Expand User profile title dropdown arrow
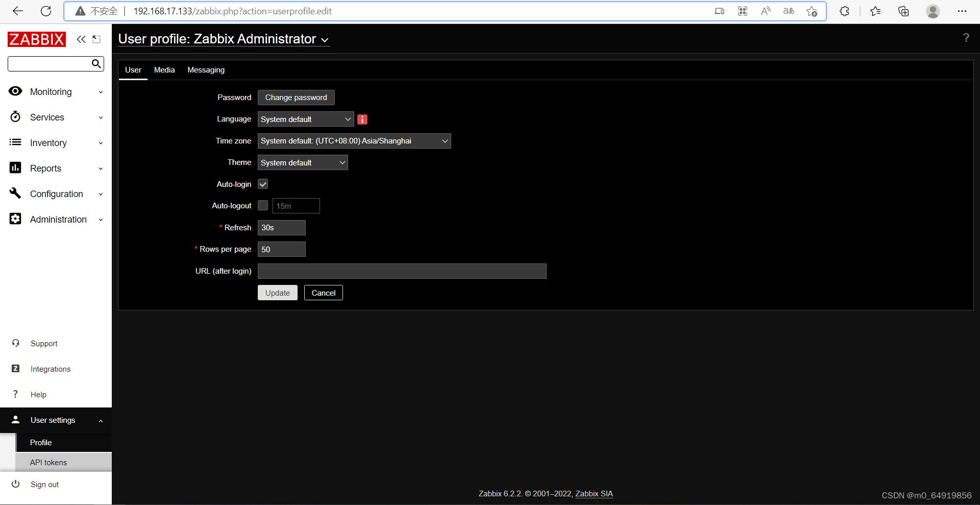The image size is (980, 505). click(325, 40)
